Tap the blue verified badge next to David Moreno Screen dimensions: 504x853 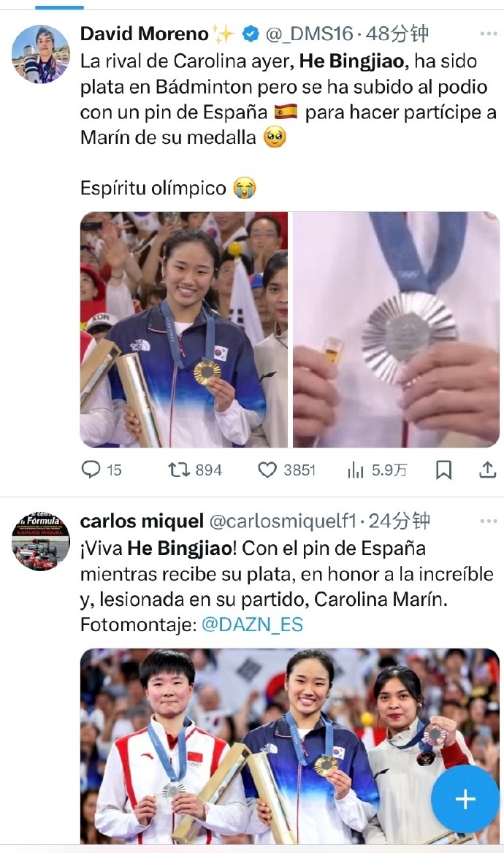tap(250, 34)
